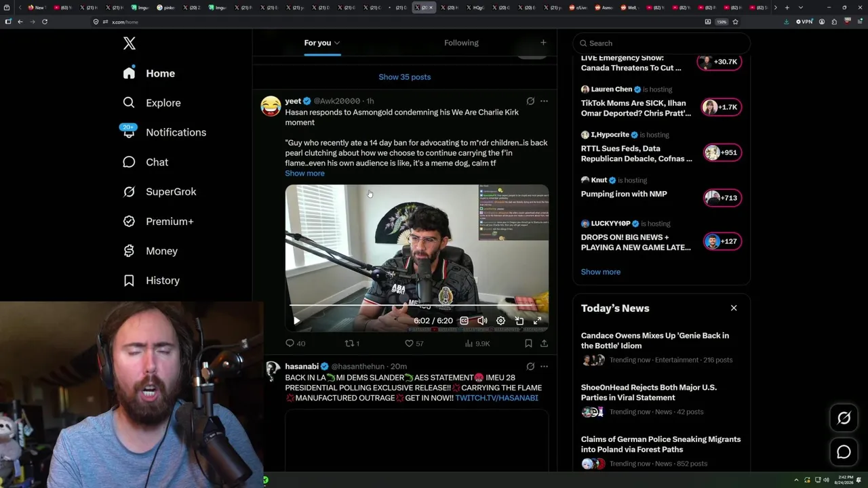
Task: View analytics of yeet's post
Action: coord(477,344)
